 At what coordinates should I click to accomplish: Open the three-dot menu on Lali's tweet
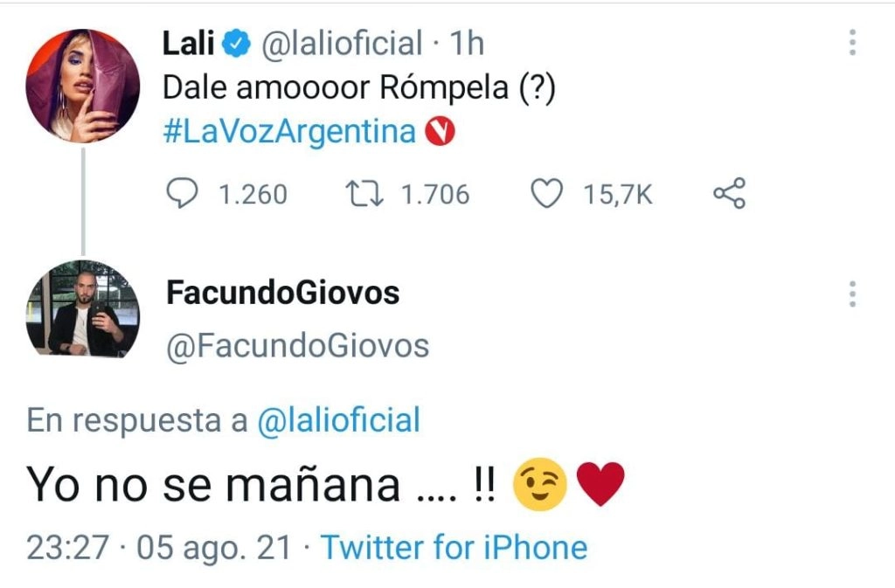pos(852,42)
